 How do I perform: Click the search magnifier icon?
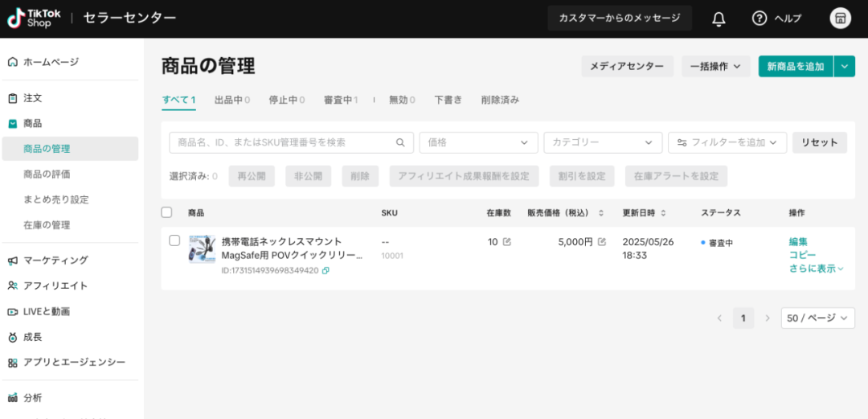pyautogui.click(x=400, y=142)
